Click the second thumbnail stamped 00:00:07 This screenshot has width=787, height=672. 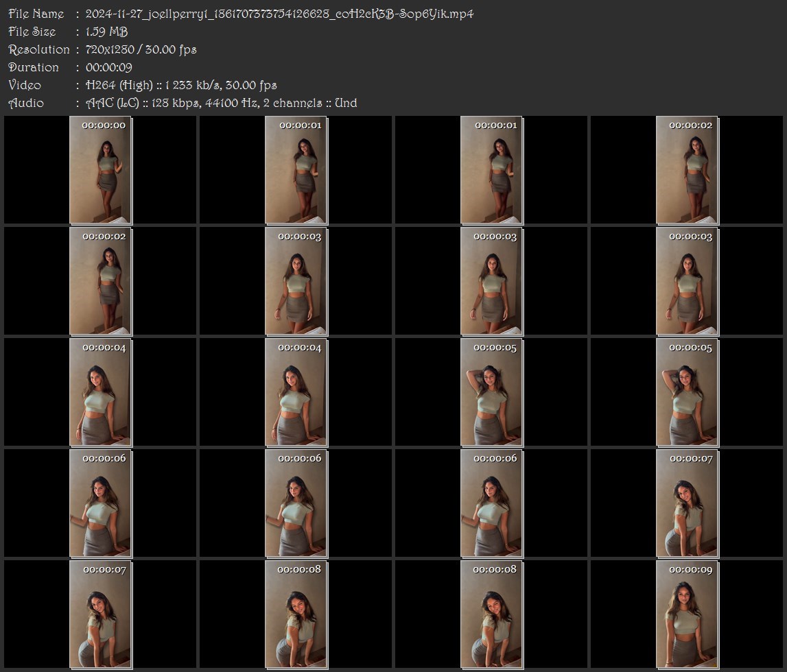click(100, 614)
